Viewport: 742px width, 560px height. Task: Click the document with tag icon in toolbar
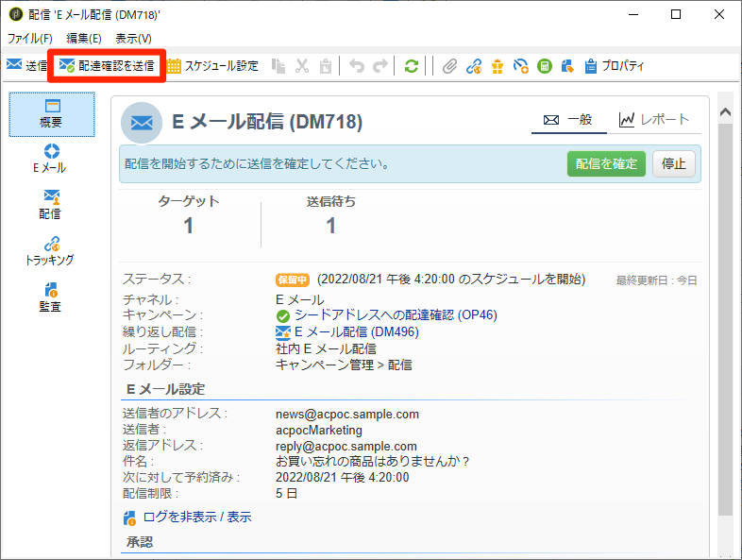567,66
